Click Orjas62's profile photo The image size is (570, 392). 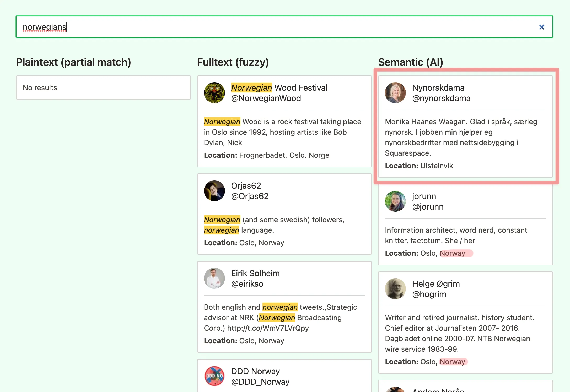(x=214, y=190)
